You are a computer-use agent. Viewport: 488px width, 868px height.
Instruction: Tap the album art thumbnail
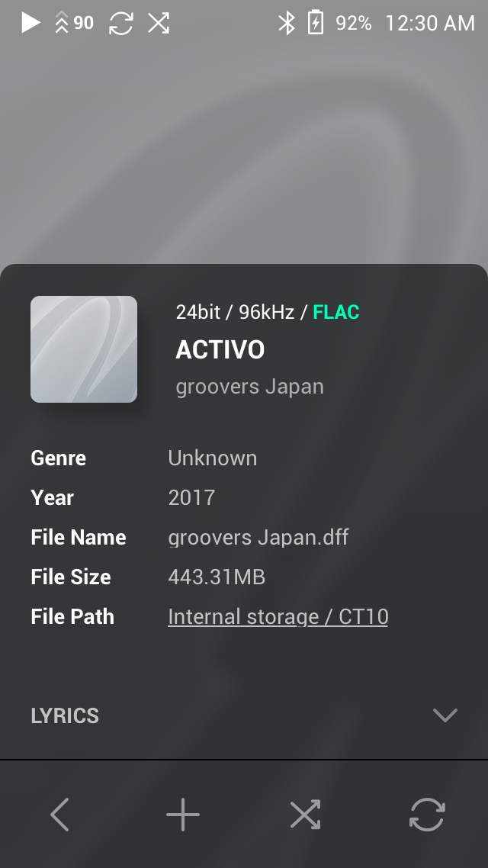coord(84,349)
